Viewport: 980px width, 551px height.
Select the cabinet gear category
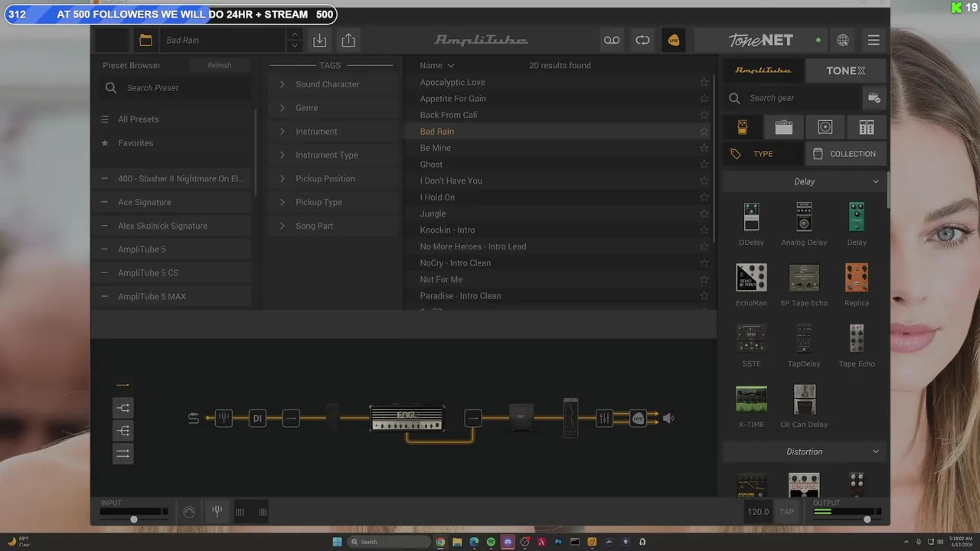coord(825,127)
